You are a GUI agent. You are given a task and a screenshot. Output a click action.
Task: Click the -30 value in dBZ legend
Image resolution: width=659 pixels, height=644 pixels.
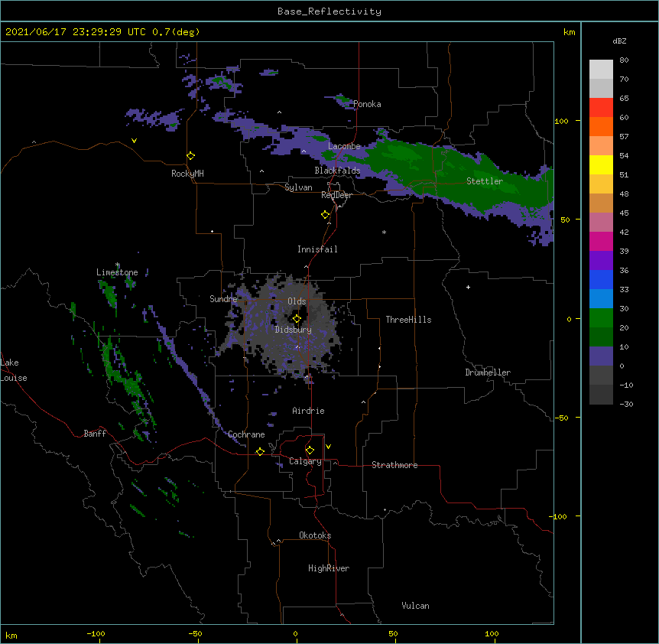coord(626,404)
